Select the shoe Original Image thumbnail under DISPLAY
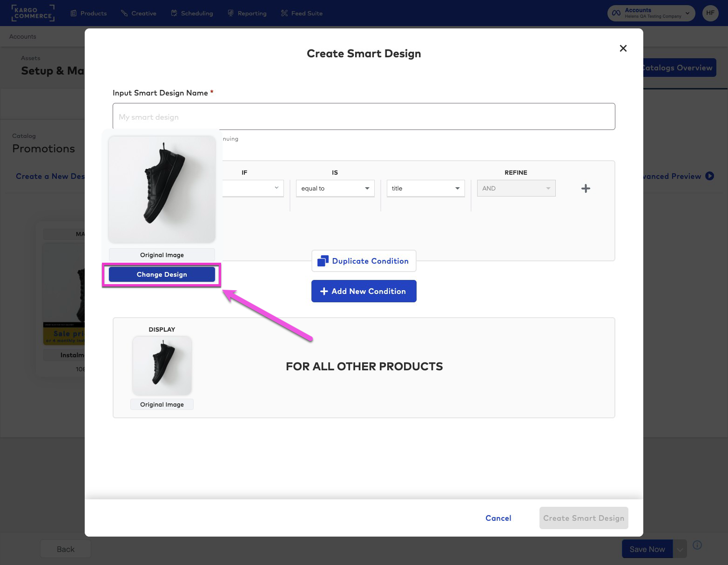Screen dimensions: 728x565 pyautogui.click(x=162, y=365)
